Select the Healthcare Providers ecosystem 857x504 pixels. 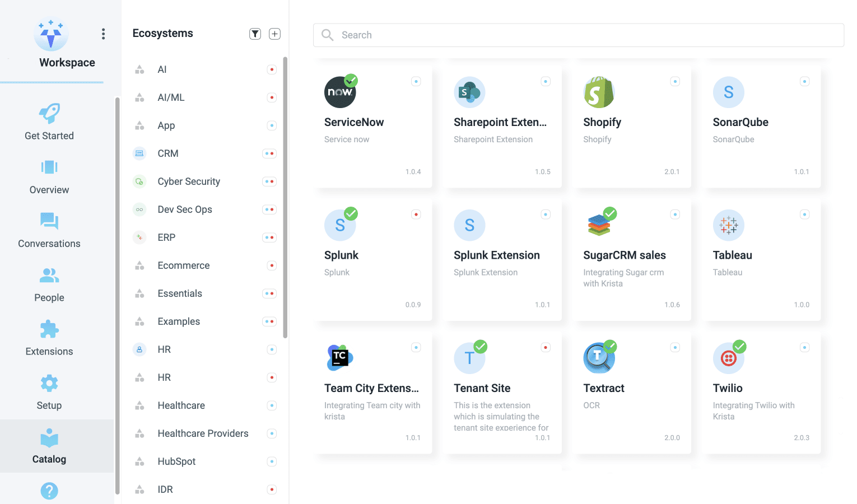[203, 433]
